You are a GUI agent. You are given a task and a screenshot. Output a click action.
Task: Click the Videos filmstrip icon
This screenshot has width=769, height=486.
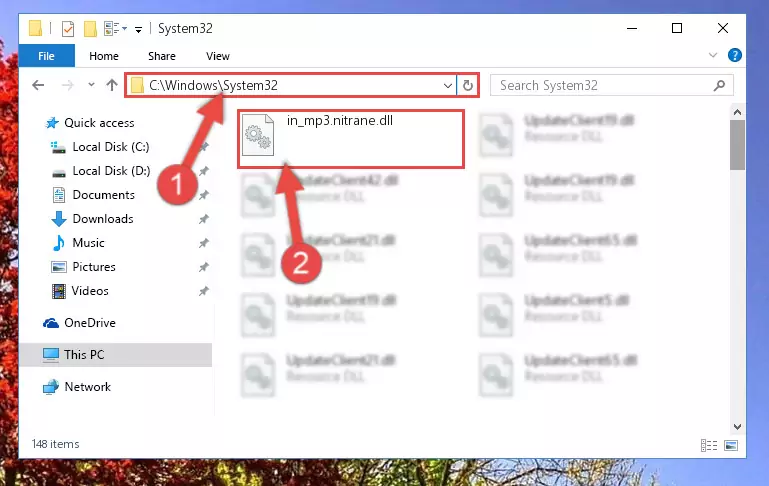[59, 291]
